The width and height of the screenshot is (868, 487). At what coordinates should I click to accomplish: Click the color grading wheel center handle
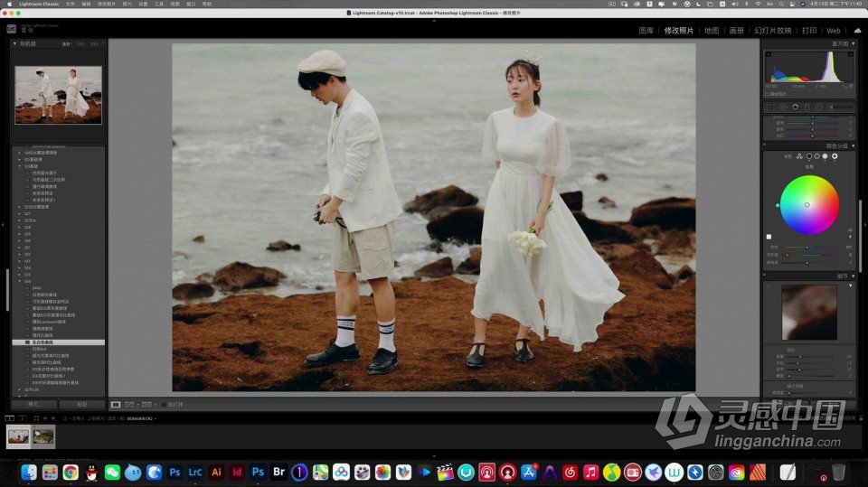point(807,205)
